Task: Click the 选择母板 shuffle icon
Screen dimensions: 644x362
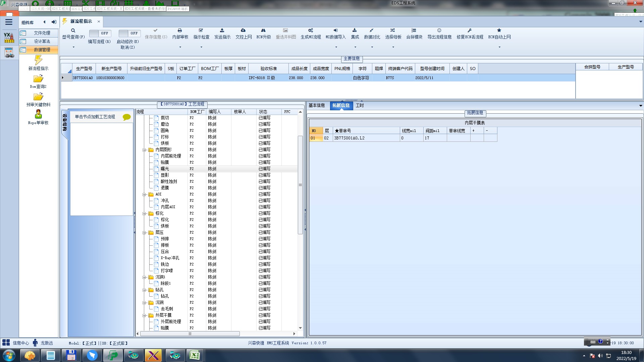Action: [x=393, y=31]
